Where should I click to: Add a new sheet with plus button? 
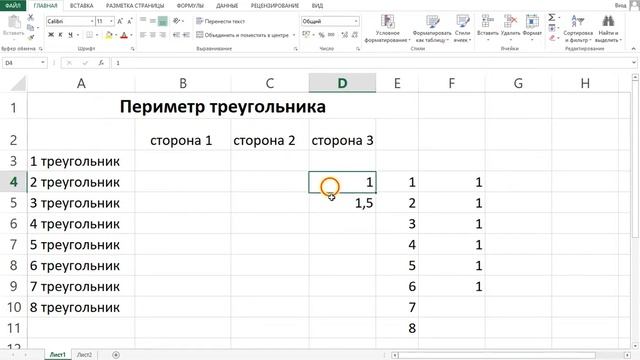pos(116,355)
